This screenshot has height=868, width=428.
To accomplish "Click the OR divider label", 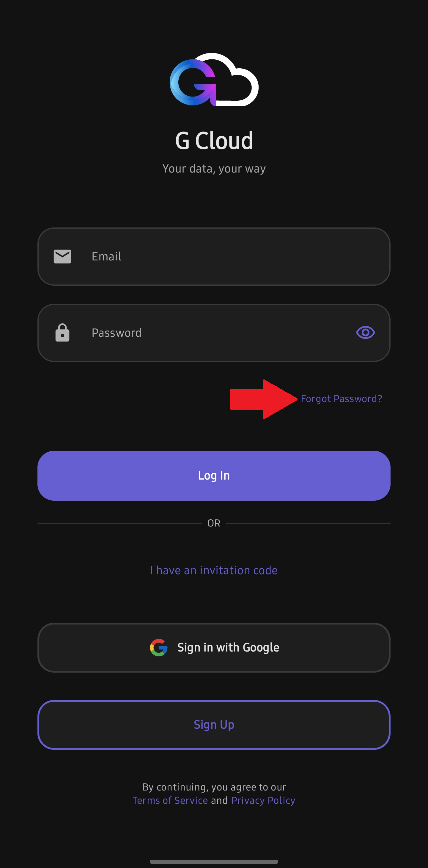I will pos(214,523).
